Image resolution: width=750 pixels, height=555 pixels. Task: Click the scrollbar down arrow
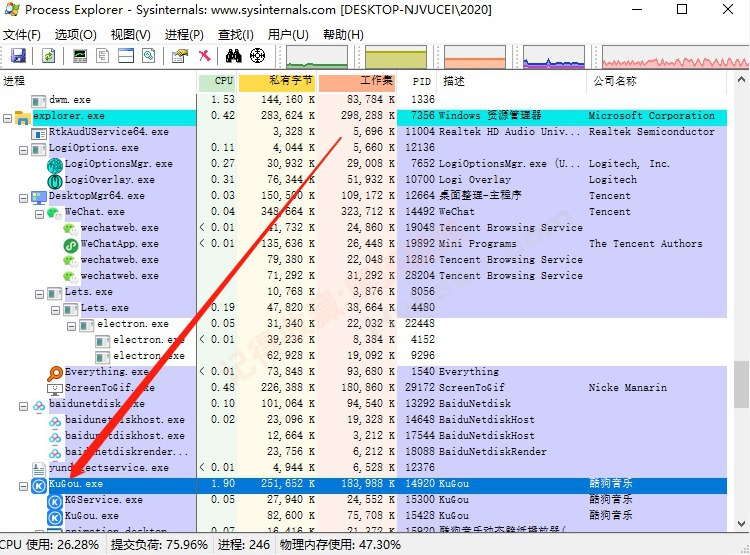point(741,524)
